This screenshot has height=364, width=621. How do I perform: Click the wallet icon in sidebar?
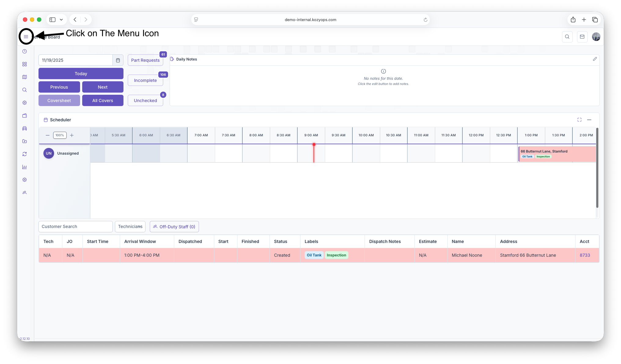click(24, 116)
